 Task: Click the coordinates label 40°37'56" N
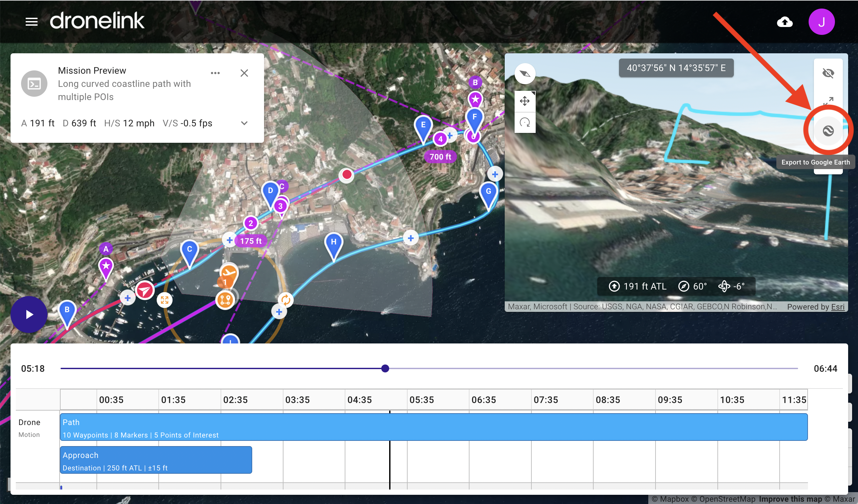pyautogui.click(x=676, y=68)
